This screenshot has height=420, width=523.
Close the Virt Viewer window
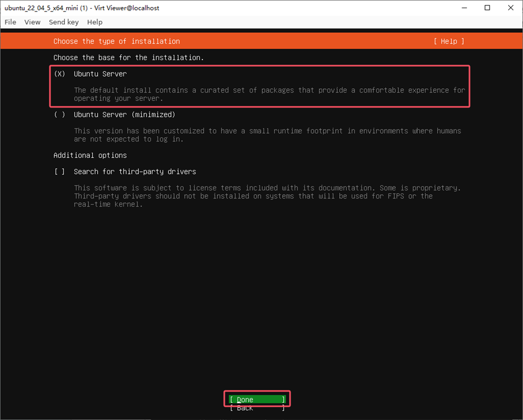(x=510, y=8)
